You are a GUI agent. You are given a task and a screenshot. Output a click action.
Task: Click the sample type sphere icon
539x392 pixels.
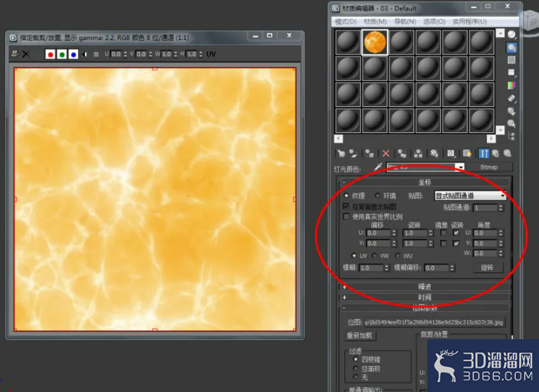point(511,34)
